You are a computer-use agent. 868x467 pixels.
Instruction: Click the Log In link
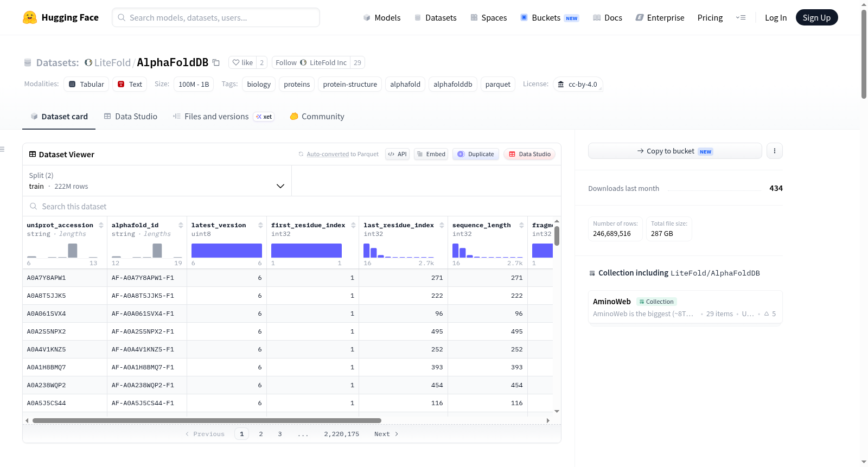tap(776, 17)
